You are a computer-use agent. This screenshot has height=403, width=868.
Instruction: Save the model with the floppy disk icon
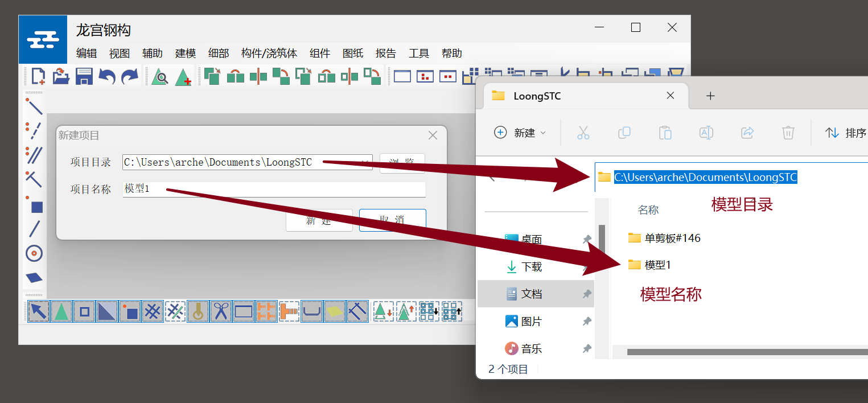tap(84, 76)
